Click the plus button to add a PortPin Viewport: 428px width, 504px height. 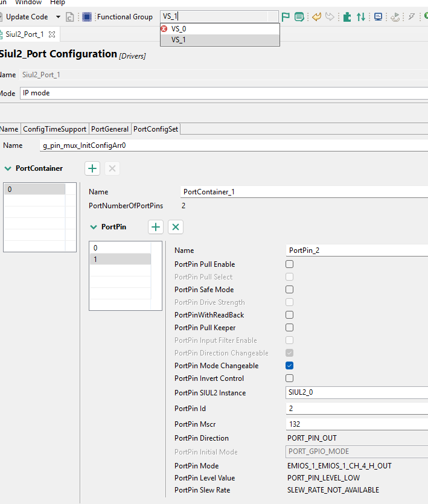(155, 227)
